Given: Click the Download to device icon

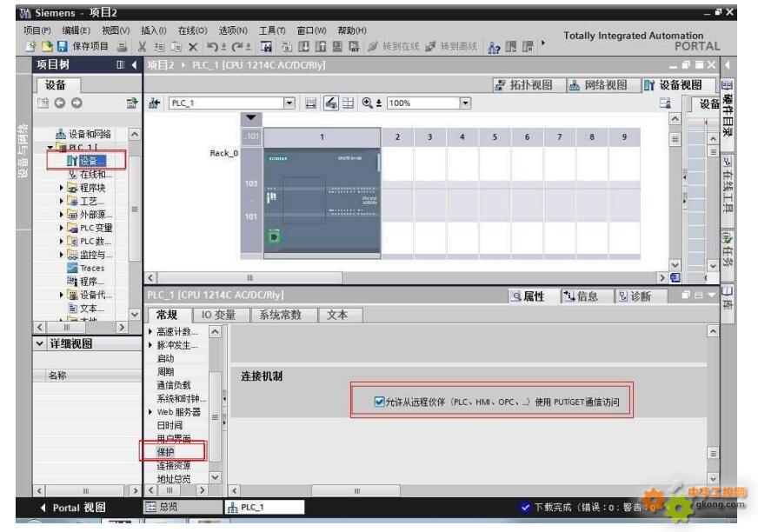Looking at the screenshot, I should [x=303, y=46].
